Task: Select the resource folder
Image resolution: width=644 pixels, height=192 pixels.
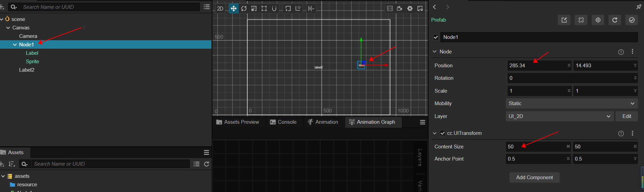Action: [x=27, y=185]
